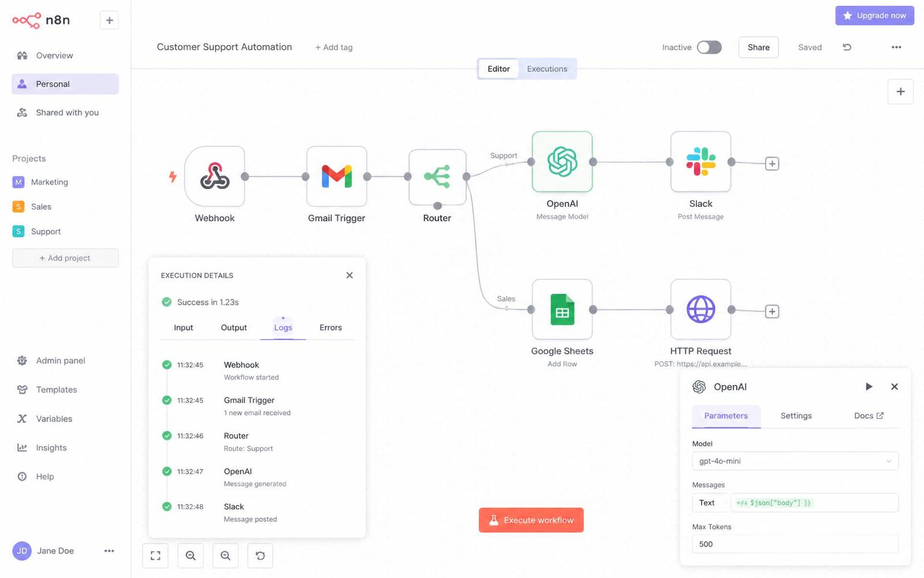Open Overview in the sidebar
This screenshot has height=578, width=924.
[x=65, y=55]
